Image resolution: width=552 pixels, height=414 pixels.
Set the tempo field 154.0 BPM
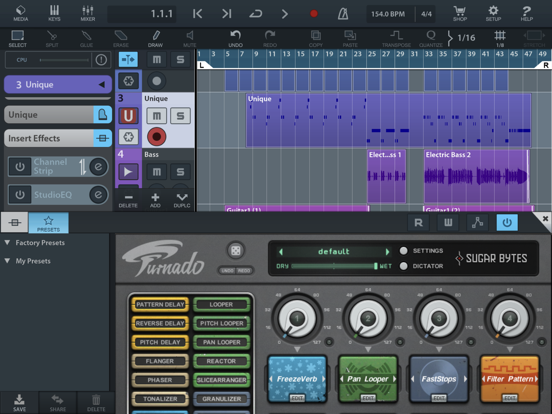point(388,14)
